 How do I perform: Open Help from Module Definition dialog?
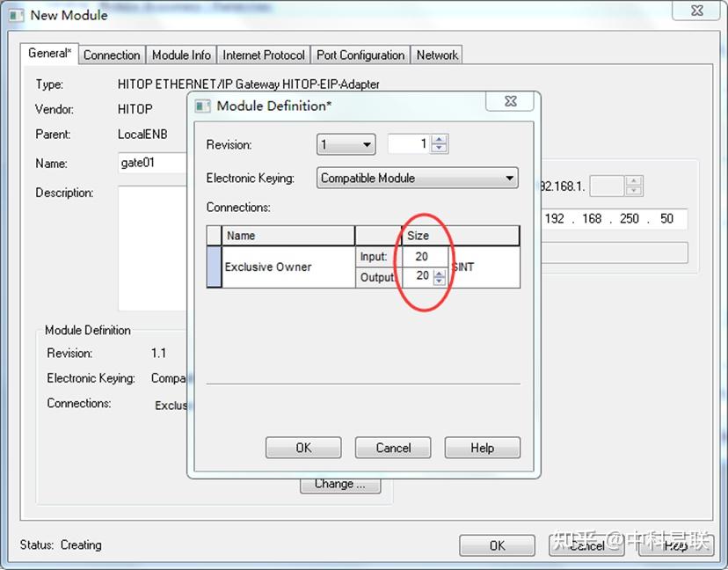coord(482,447)
